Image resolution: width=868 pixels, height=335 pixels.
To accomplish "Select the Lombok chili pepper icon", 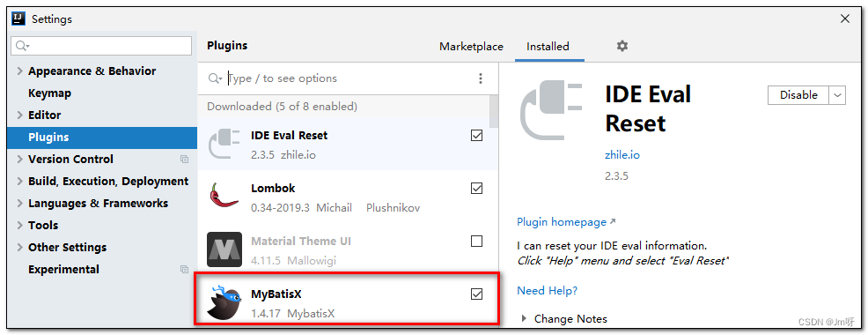I will pyautogui.click(x=224, y=197).
